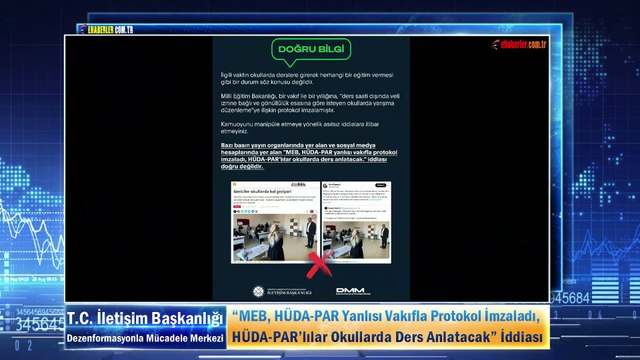Screen dimensions: 640x360
Task: Click the ehaberler.com.tr logo above the video frame
Action: (107, 29)
